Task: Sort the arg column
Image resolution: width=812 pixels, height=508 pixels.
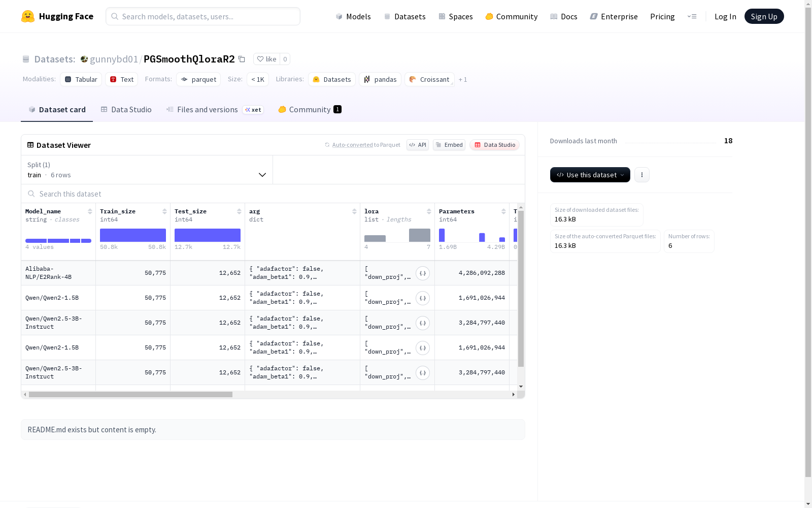Action: click(x=354, y=211)
